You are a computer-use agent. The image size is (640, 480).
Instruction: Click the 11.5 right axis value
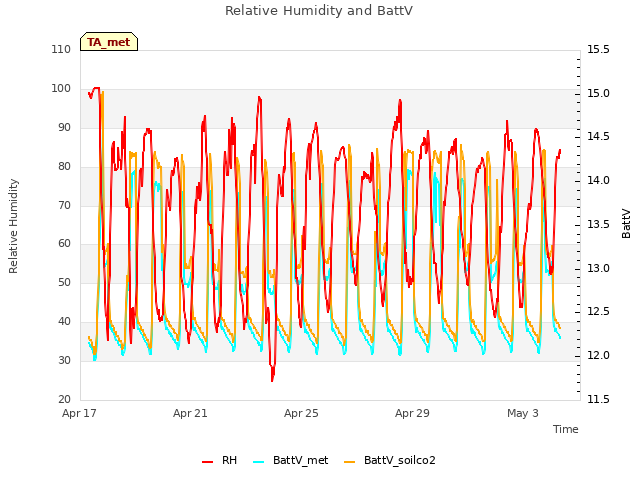coord(598,399)
